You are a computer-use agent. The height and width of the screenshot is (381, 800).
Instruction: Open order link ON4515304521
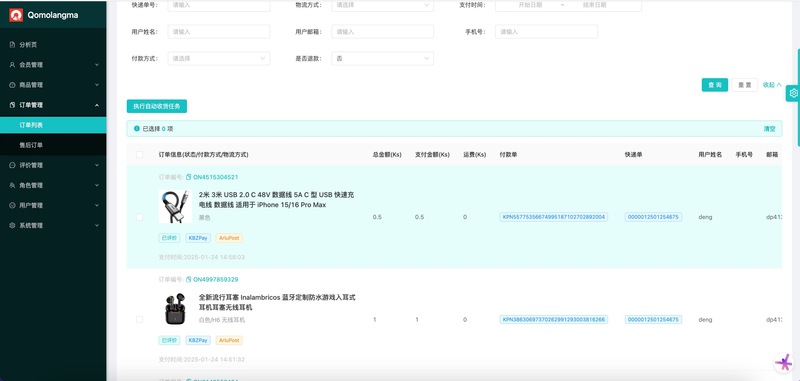coord(216,177)
